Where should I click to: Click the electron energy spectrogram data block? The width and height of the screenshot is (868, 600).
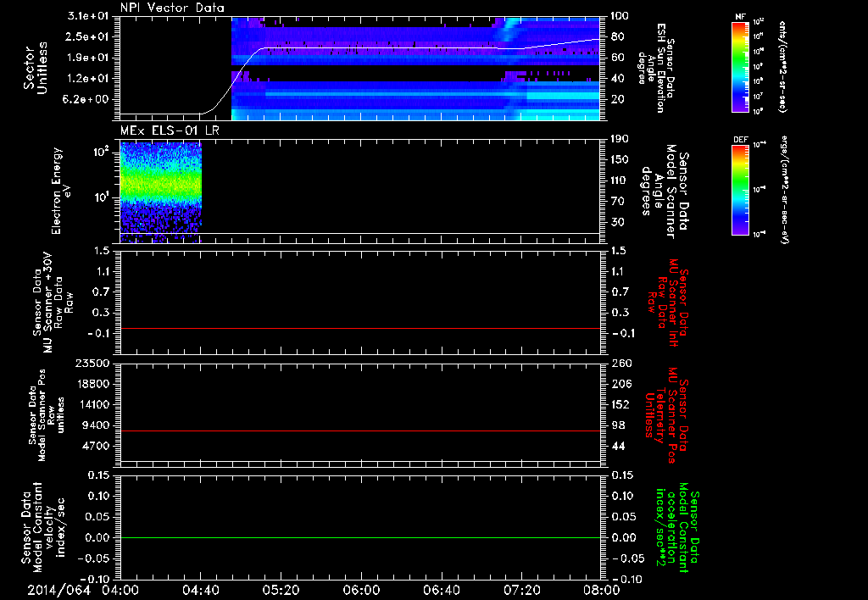click(x=160, y=192)
